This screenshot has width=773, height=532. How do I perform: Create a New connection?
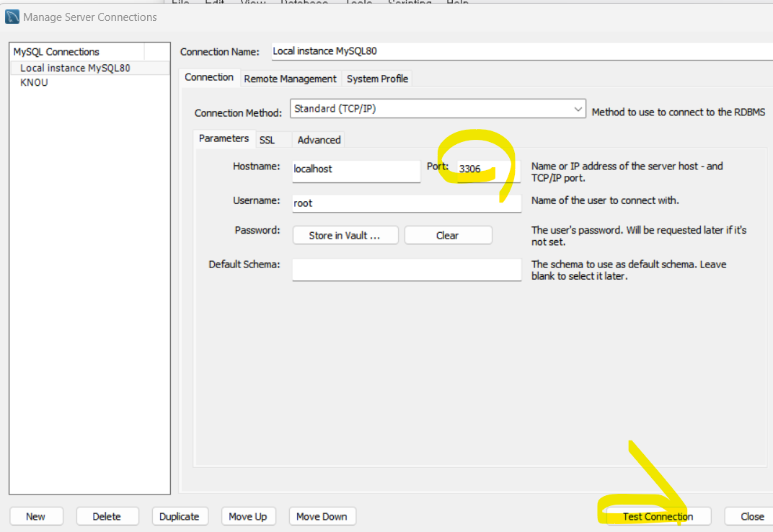coord(36,516)
